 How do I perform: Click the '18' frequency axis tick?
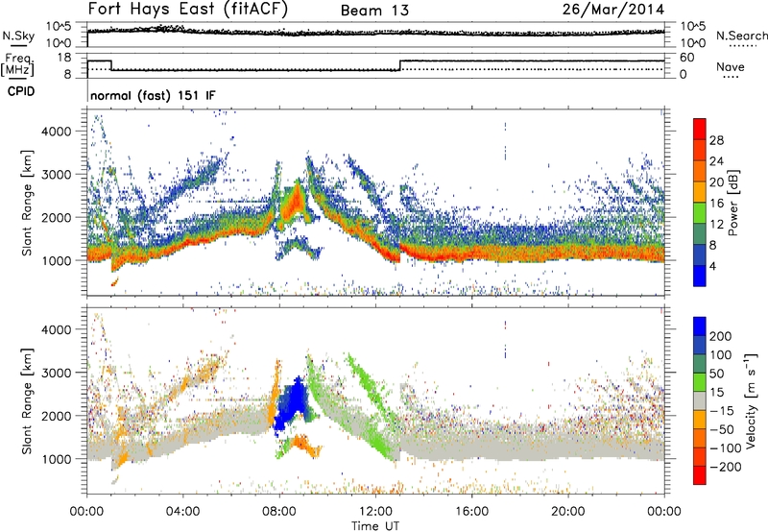(x=64, y=58)
